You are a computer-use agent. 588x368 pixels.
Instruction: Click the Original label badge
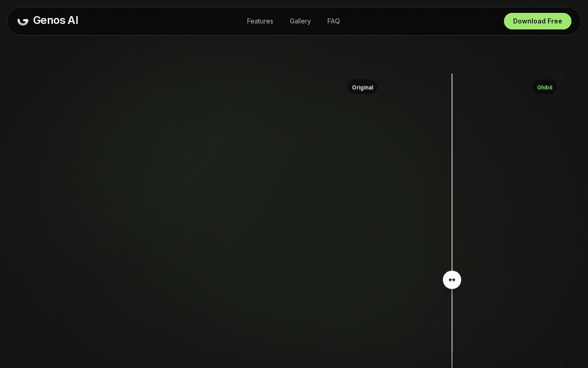point(362,87)
